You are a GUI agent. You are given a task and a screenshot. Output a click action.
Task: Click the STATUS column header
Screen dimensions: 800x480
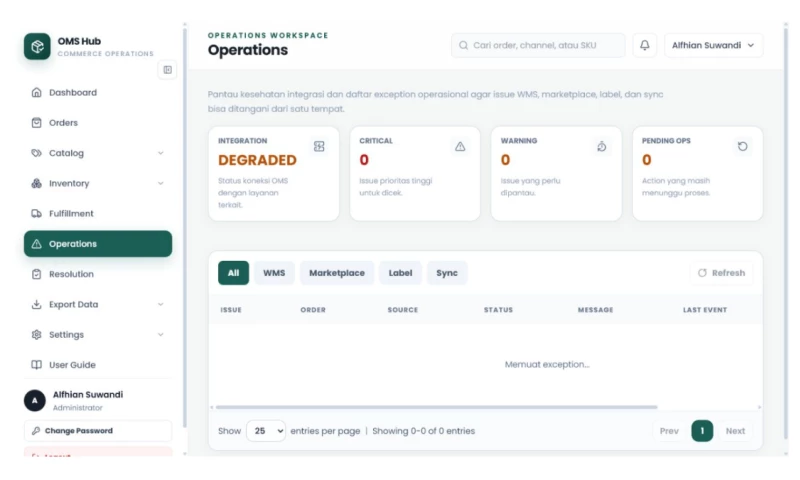tap(498, 310)
